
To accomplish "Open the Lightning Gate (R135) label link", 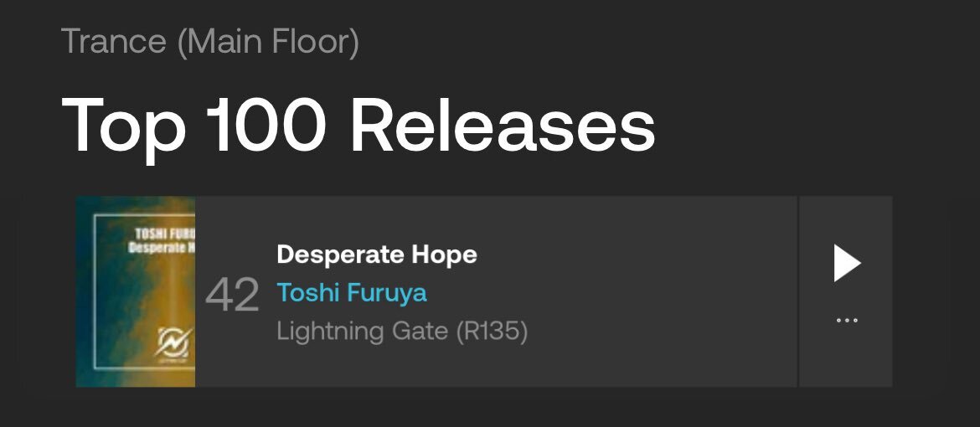I will (403, 331).
